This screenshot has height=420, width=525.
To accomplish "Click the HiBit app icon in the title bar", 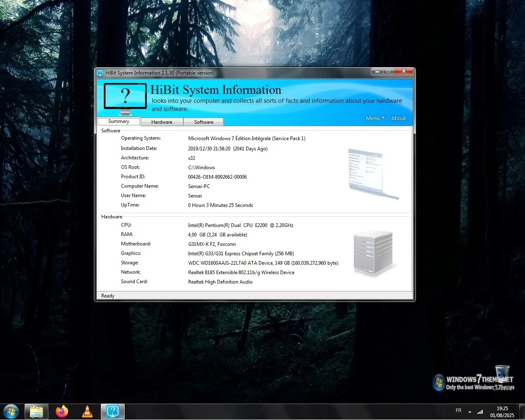I will (x=100, y=72).
